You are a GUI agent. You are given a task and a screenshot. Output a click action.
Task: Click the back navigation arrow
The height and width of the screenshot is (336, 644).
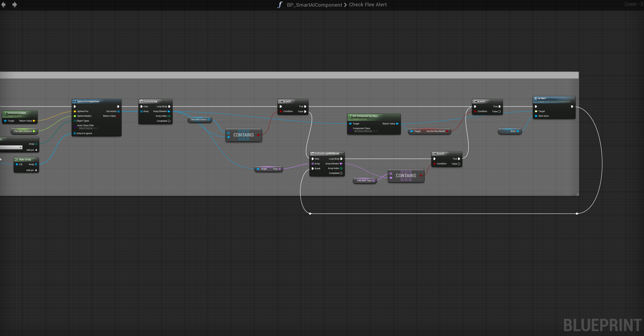4,5
